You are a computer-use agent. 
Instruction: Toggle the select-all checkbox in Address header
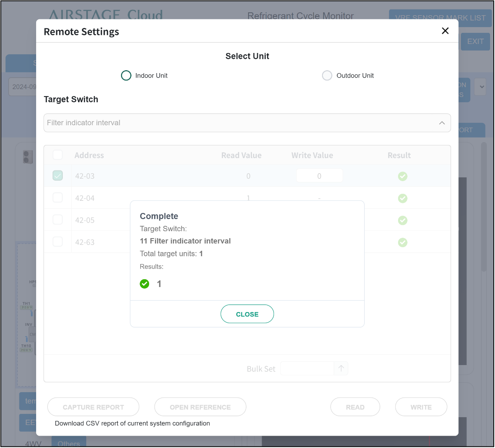click(x=58, y=155)
